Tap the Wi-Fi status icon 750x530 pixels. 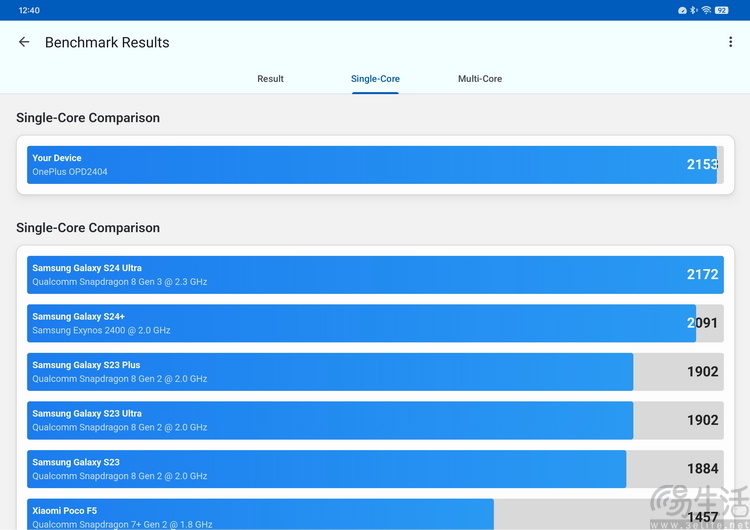tap(706, 10)
